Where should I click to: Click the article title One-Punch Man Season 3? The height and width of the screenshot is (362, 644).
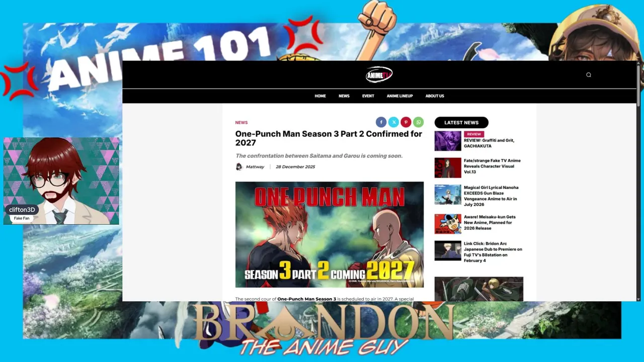click(329, 138)
